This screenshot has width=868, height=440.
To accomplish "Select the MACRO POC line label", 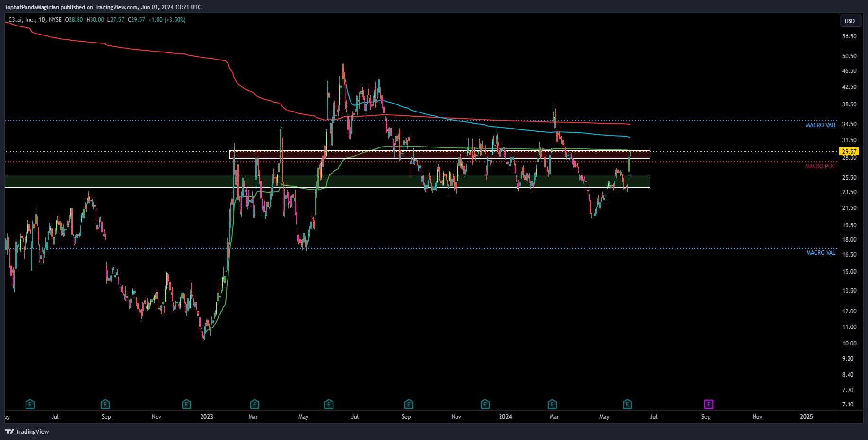I will pyautogui.click(x=820, y=166).
